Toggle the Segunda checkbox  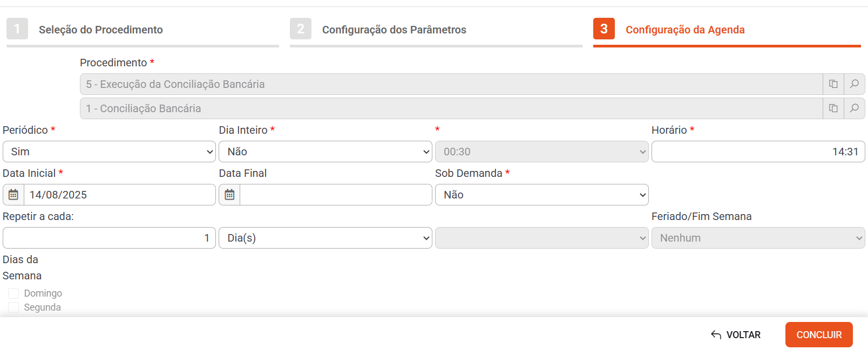13,307
